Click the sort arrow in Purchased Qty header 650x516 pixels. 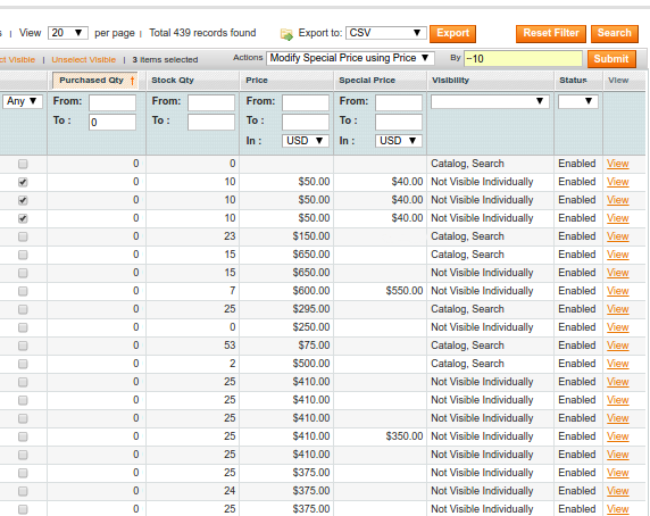click(133, 80)
